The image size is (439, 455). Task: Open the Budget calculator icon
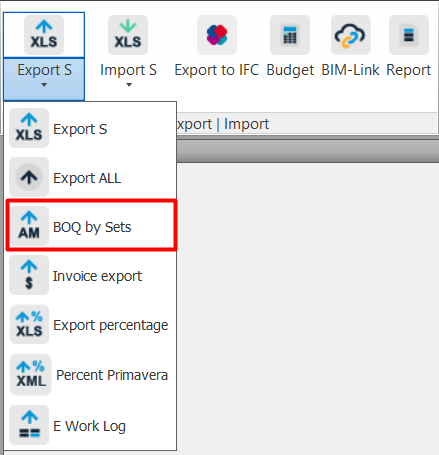(x=290, y=35)
